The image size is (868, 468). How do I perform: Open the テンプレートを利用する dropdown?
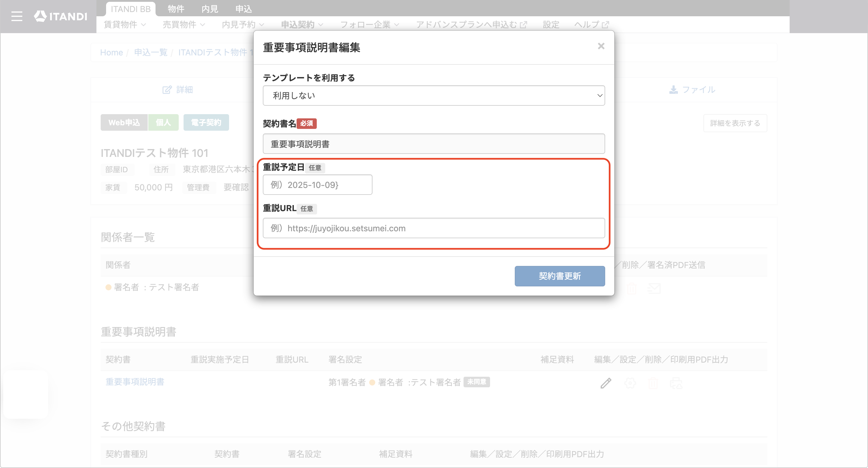[434, 96]
